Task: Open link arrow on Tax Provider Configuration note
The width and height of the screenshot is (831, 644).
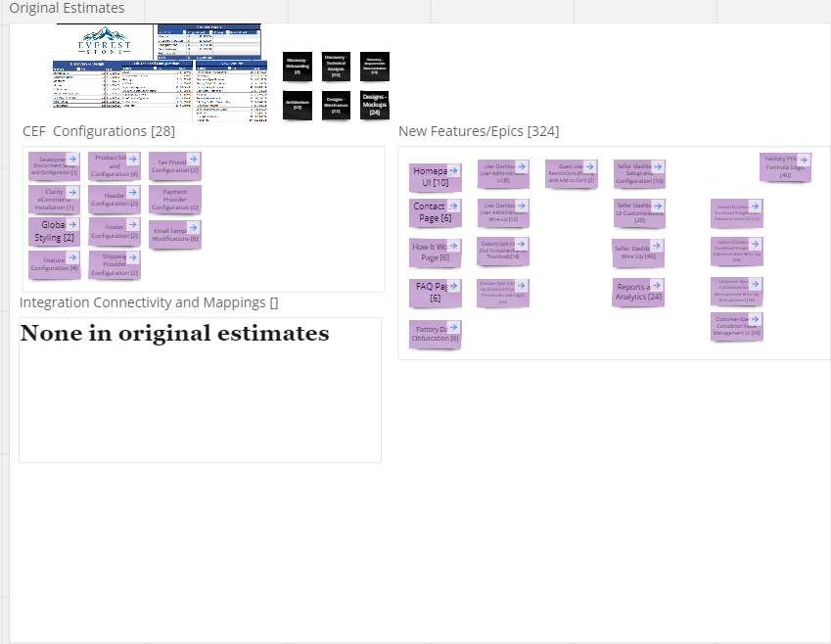Action: (194, 159)
